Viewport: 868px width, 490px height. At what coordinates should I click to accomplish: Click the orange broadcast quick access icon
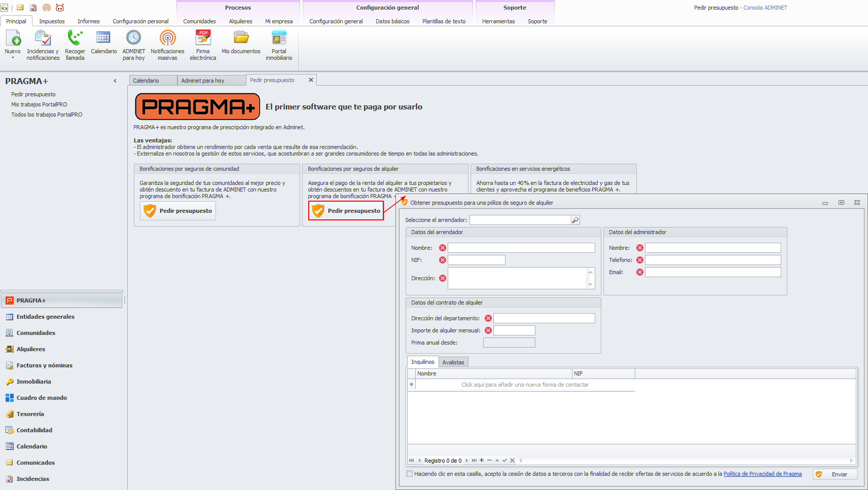click(47, 8)
